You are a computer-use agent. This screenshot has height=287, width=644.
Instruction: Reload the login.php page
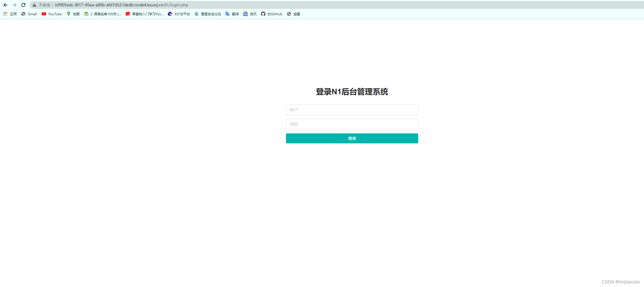coord(23,5)
